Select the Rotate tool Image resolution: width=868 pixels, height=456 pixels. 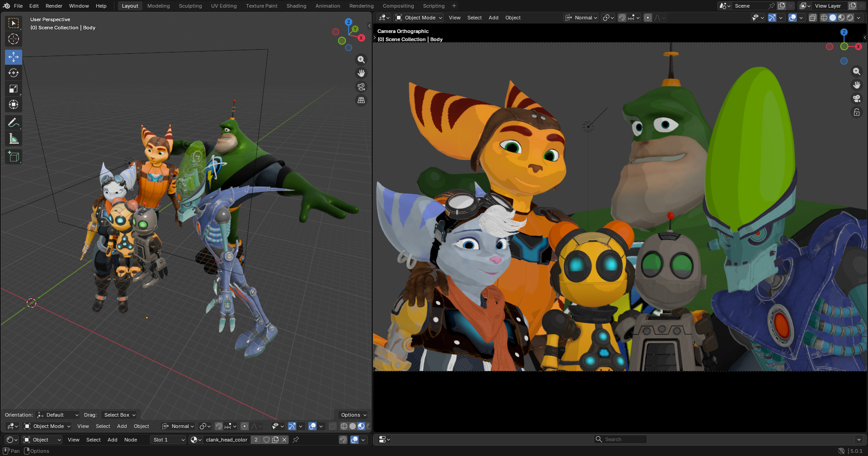[14, 73]
